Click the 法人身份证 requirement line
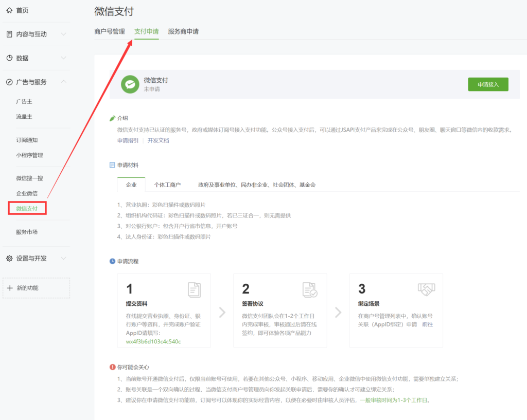 tap(164, 236)
